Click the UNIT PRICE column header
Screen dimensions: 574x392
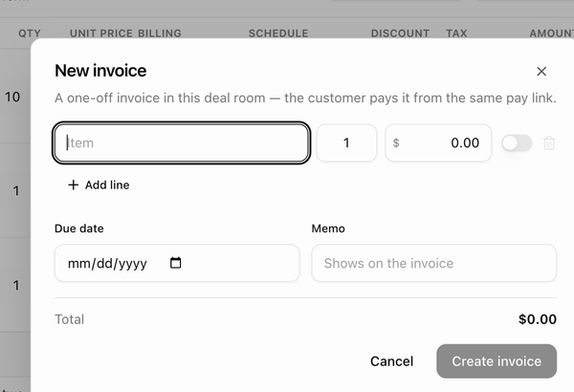(x=101, y=33)
